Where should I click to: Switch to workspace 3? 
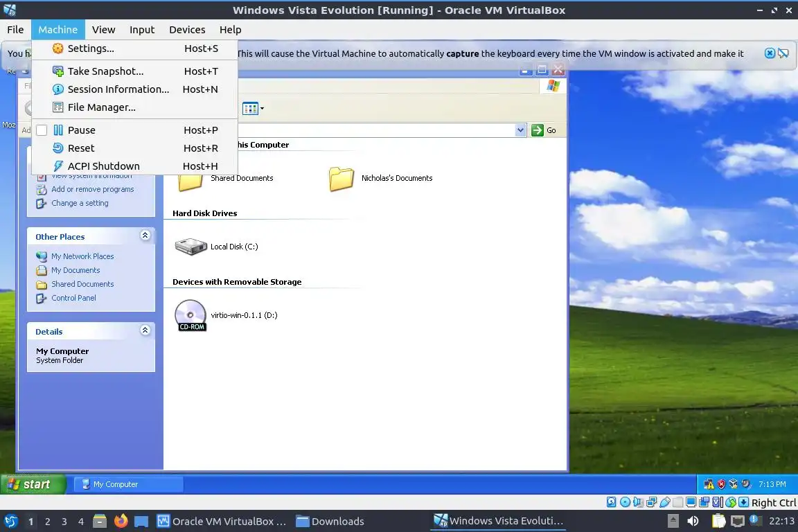coord(64,522)
